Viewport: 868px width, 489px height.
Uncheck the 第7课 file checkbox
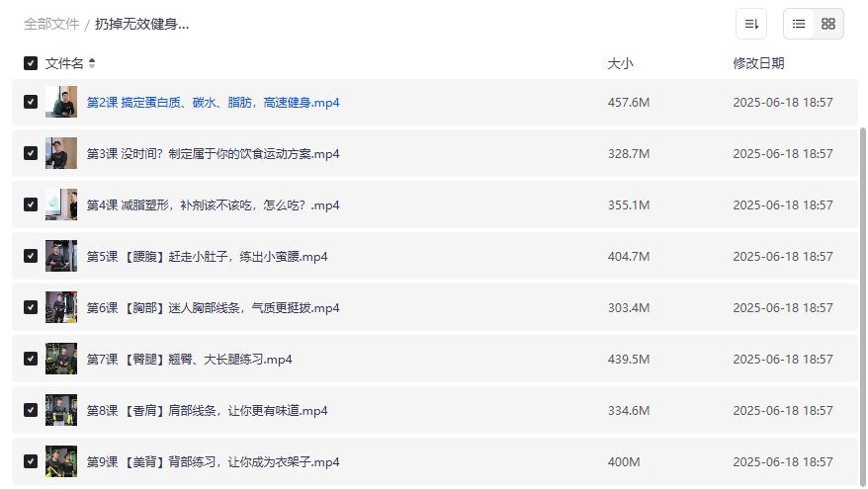coord(31,359)
